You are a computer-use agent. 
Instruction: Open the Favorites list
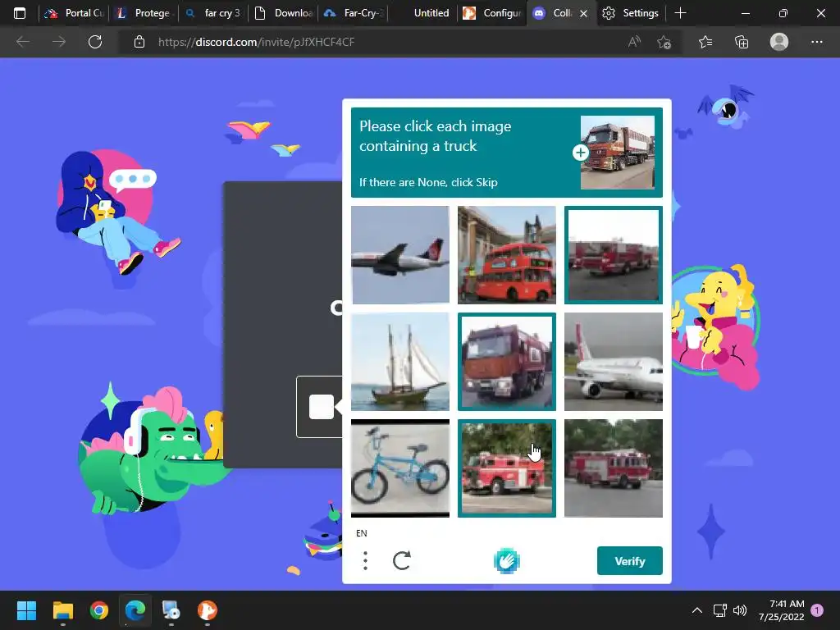(705, 42)
